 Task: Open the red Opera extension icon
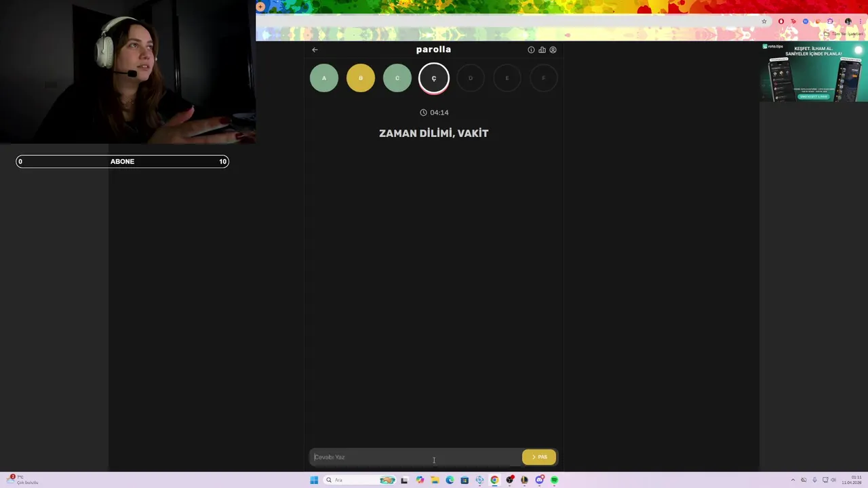[781, 21]
